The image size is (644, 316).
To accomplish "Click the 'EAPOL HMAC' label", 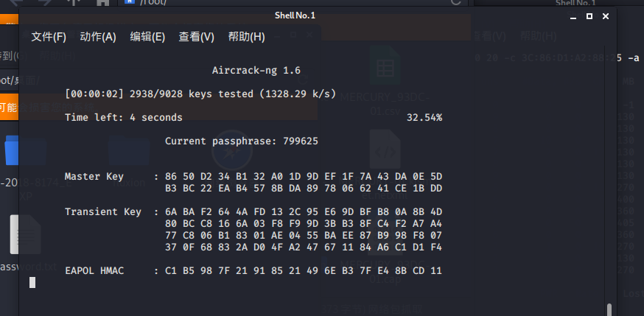I will click(94, 271).
